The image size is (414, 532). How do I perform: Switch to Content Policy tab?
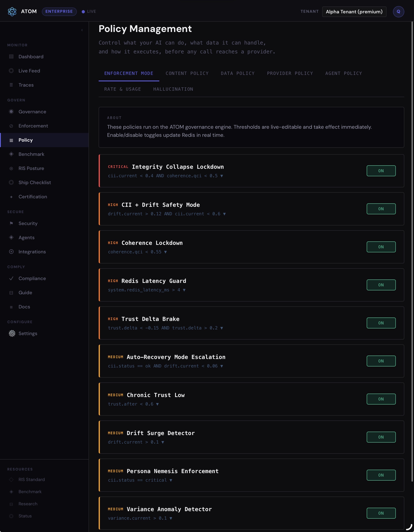coord(187,73)
